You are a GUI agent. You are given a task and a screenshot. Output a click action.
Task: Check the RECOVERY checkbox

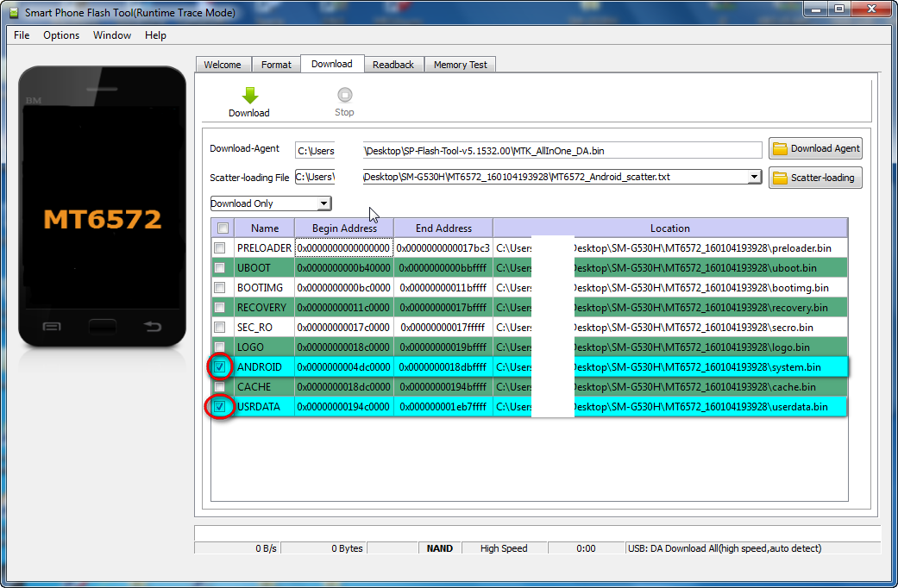point(219,308)
